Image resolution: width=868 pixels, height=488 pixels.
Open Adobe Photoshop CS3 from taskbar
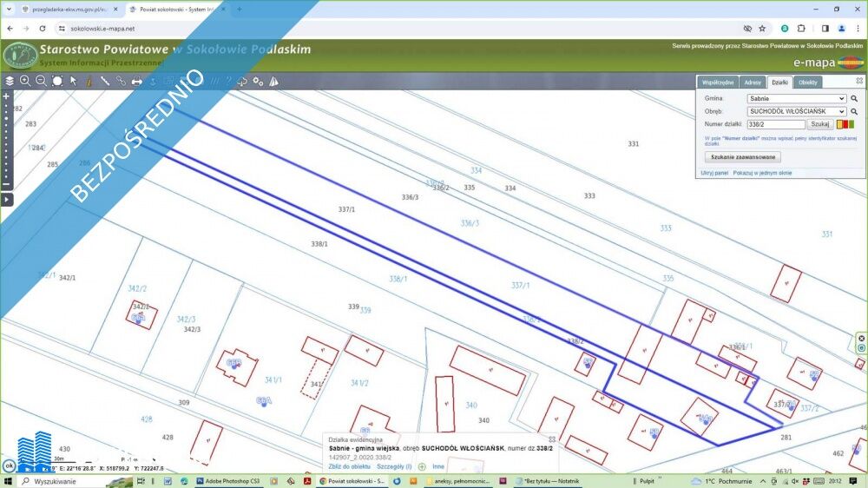click(229, 480)
